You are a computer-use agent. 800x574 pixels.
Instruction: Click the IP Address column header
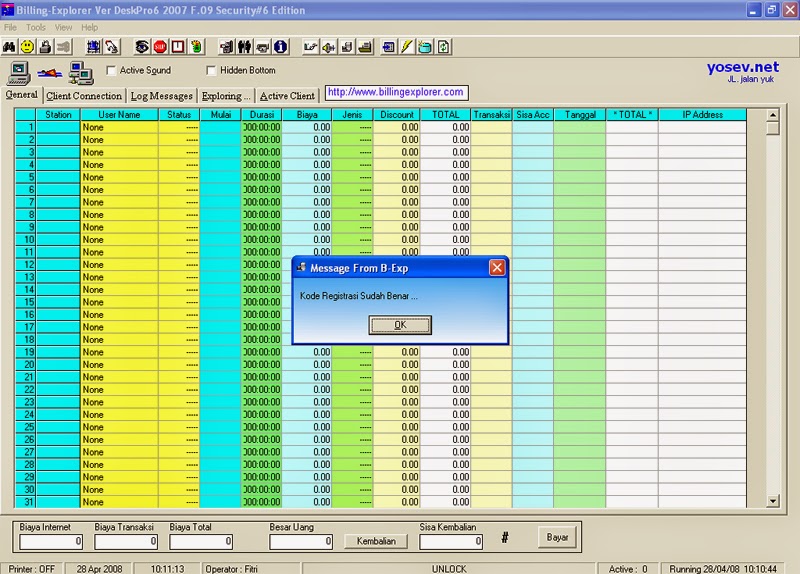coord(702,115)
